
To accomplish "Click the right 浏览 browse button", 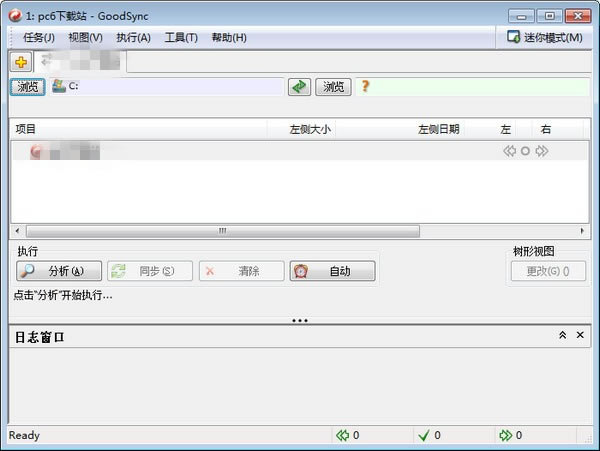I will pos(333,87).
